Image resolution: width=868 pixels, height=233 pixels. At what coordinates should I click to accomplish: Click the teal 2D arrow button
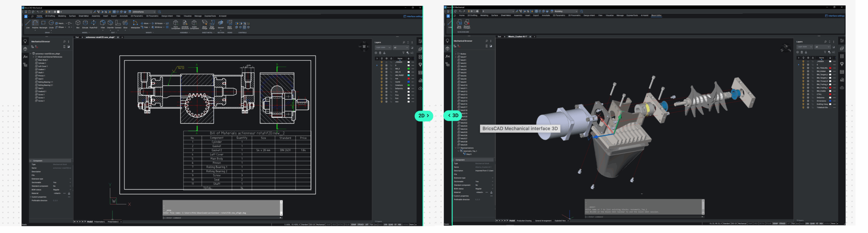click(x=423, y=116)
